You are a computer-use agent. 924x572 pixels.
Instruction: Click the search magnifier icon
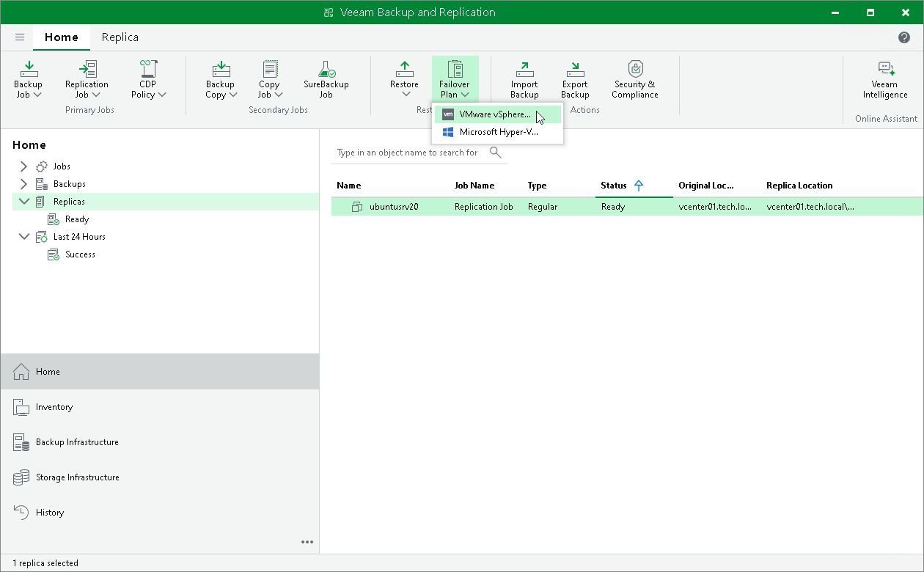point(496,153)
